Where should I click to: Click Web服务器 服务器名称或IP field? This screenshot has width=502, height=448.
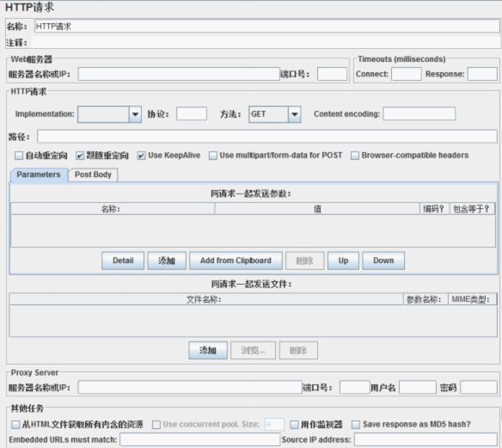click(179, 74)
